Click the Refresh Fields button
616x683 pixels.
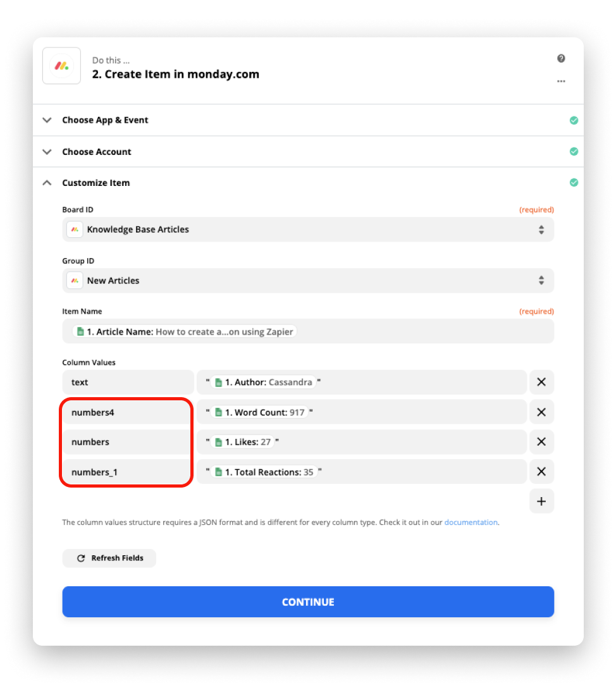pos(109,558)
